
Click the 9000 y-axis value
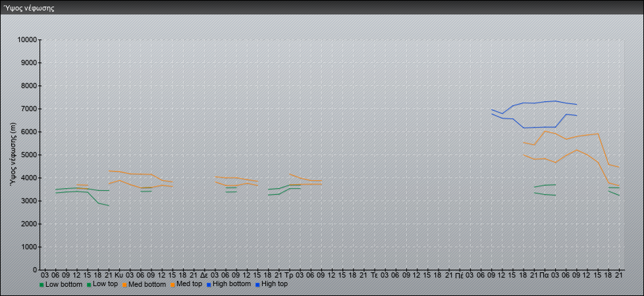click(x=28, y=62)
